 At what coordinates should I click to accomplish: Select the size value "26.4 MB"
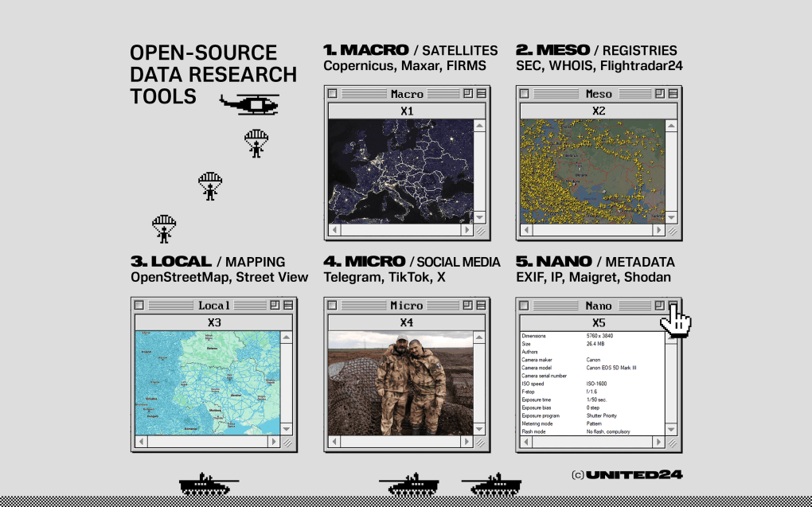click(595, 344)
